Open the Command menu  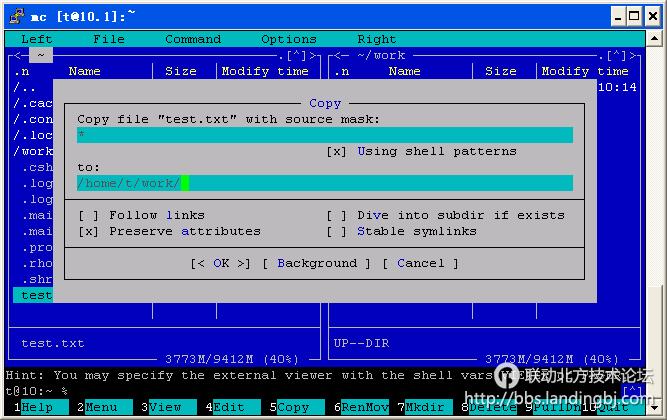193,39
